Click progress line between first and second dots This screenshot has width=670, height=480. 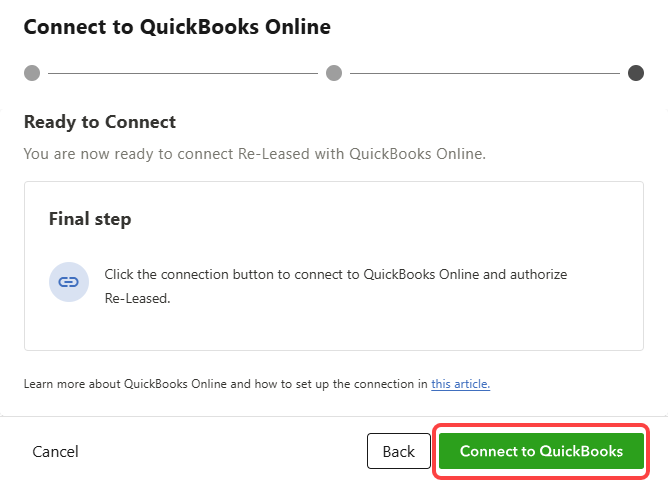click(183, 73)
